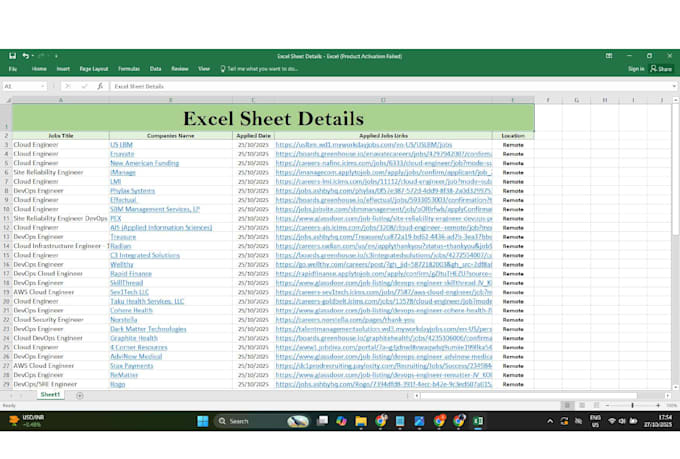The height and width of the screenshot is (459, 680).
Task: Click the zoom slider handle
Action: tap(632, 405)
